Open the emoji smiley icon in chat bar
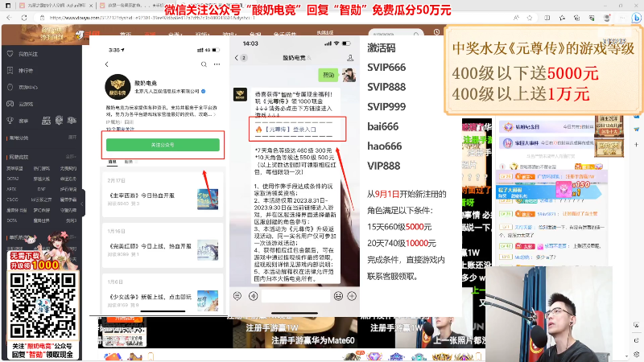 [x=338, y=296]
